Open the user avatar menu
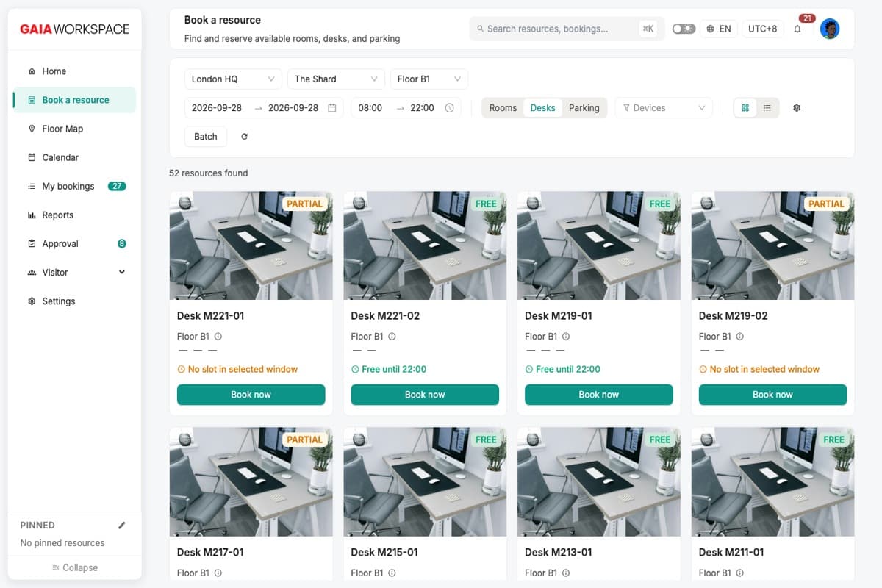The image size is (882, 588). click(830, 29)
